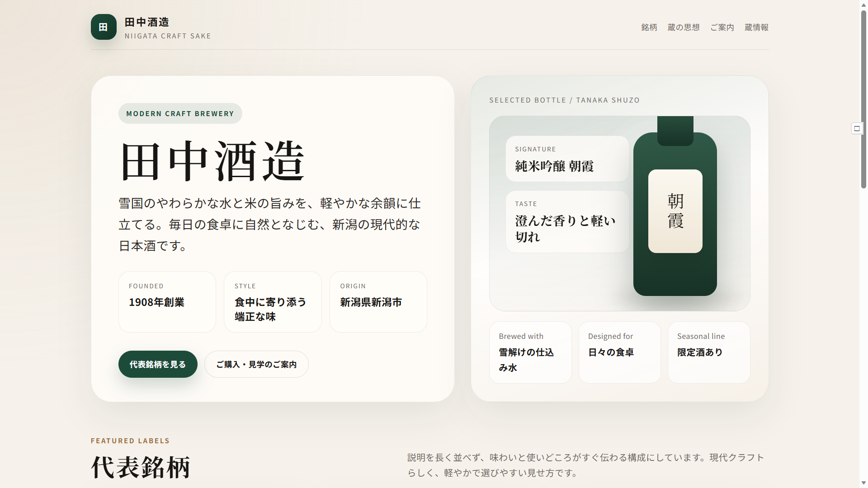
Task: Click the Brewed with 雪解けの仕込み水 card
Action: [x=530, y=352]
